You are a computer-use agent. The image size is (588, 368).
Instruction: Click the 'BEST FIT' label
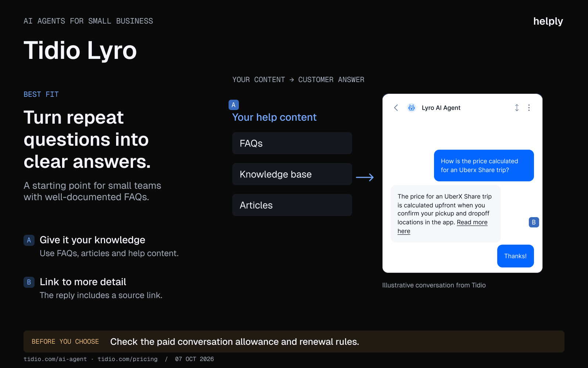click(x=41, y=95)
